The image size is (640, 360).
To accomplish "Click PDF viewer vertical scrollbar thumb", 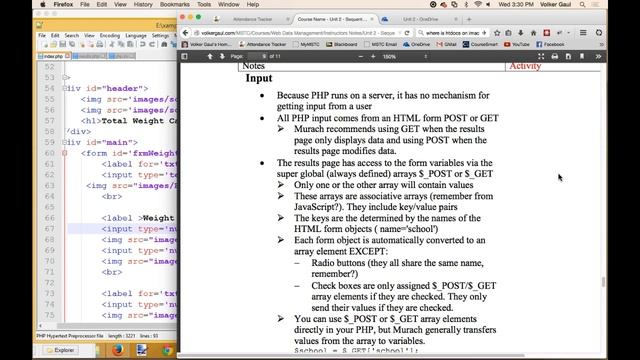I will pos(603,282).
